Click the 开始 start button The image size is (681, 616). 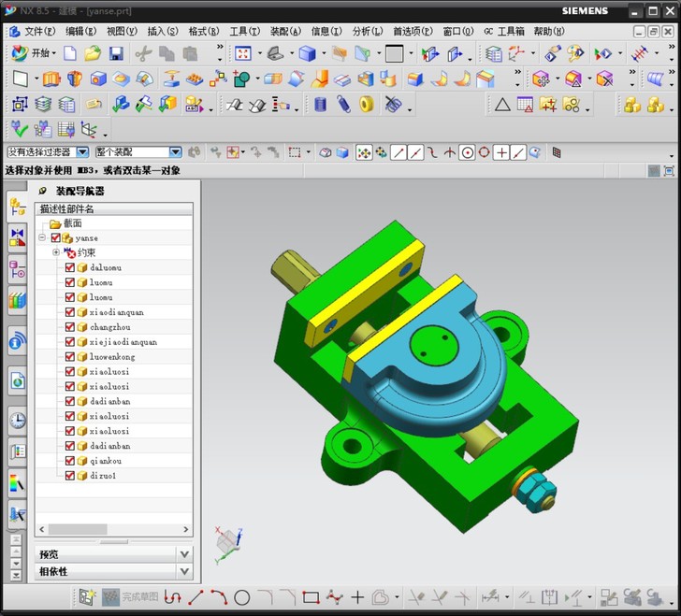(34, 54)
